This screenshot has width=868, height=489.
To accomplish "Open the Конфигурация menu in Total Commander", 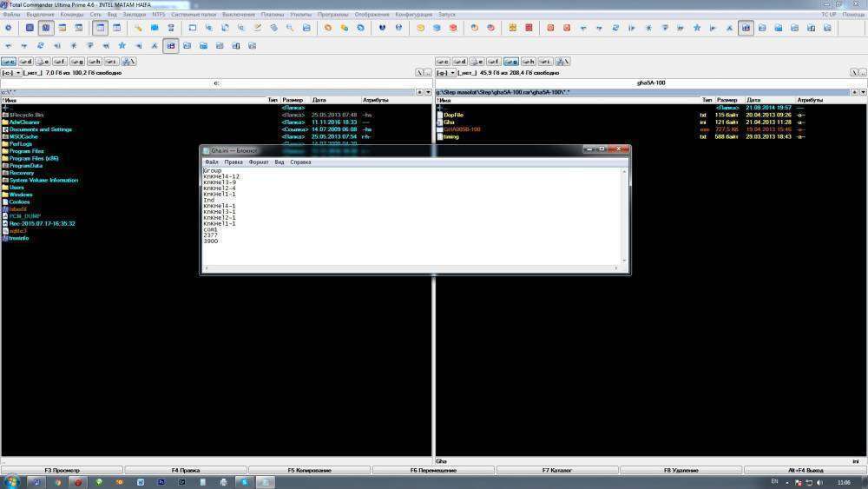I will (413, 15).
